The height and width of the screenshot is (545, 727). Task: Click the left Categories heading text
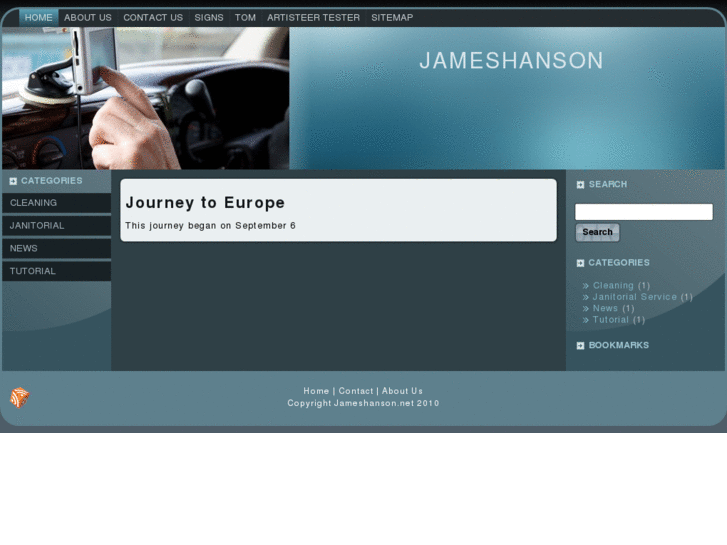(x=51, y=181)
